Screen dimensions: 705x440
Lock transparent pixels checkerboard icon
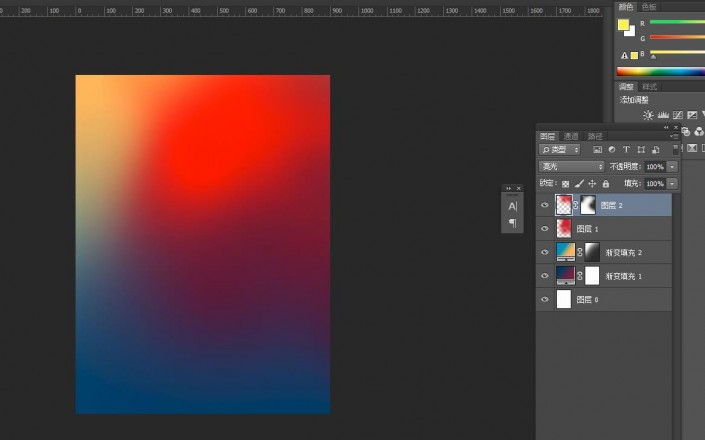click(566, 184)
